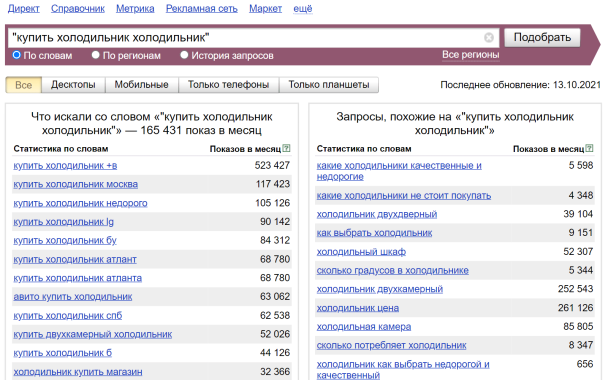Screen dimensions: 608x380
Task: Click the impressions value "523 427"
Action: tap(272, 166)
